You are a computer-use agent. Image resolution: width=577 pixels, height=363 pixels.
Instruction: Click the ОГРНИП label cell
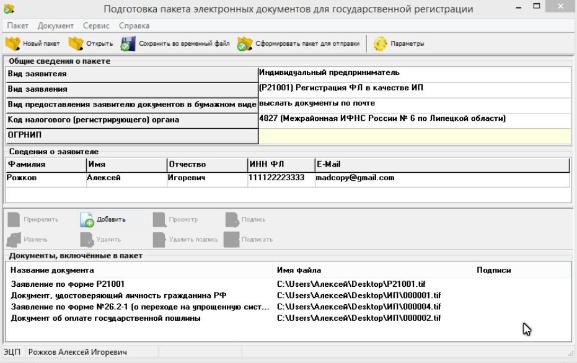(x=132, y=135)
